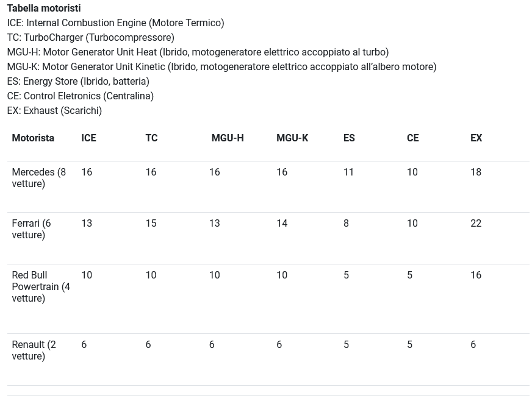
Task: Click the Motorista column header
Action: (33, 138)
